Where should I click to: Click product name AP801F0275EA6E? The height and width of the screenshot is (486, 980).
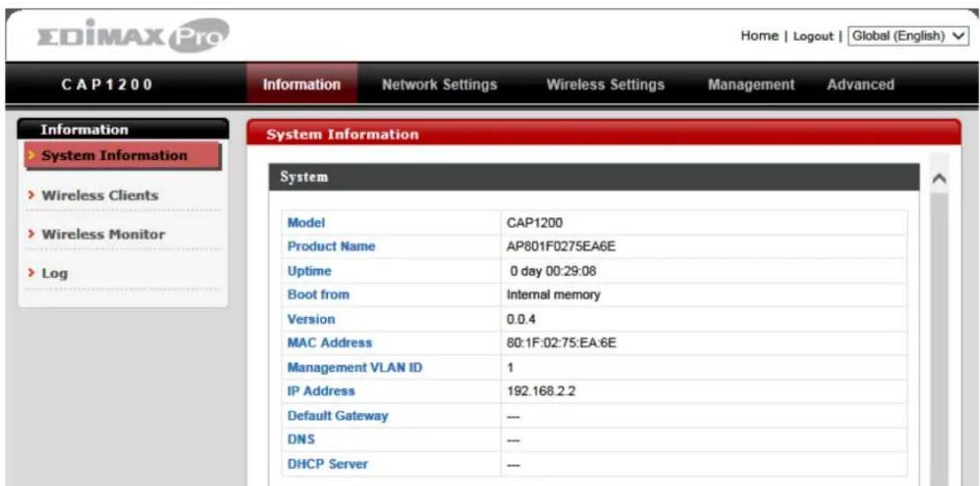(562, 246)
